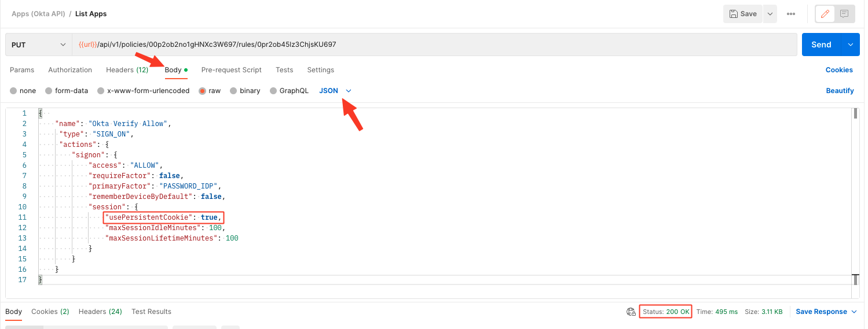Switch to the Pre-request Script tab

point(231,70)
